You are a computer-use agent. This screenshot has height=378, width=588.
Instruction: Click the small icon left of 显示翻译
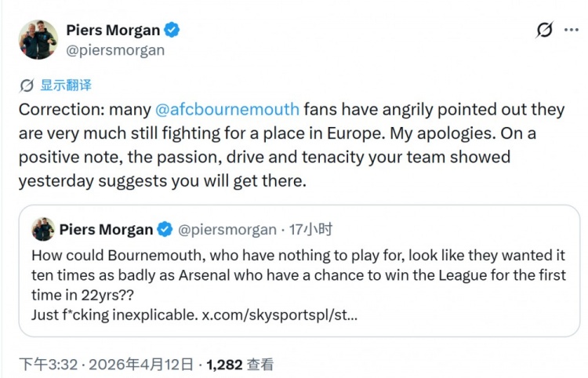tap(27, 85)
